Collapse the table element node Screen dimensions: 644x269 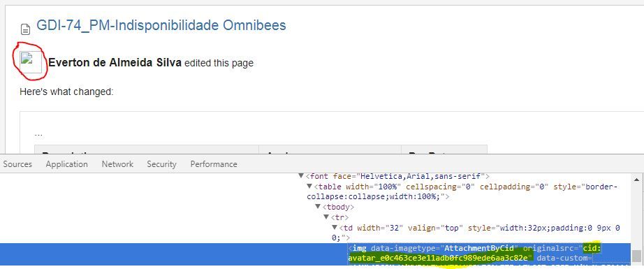point(309,187)
